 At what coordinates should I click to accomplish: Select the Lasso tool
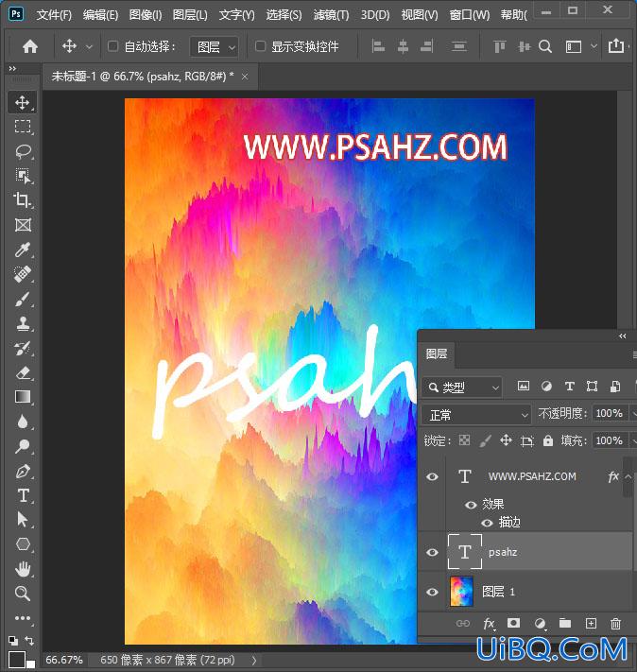click(23, 151)
